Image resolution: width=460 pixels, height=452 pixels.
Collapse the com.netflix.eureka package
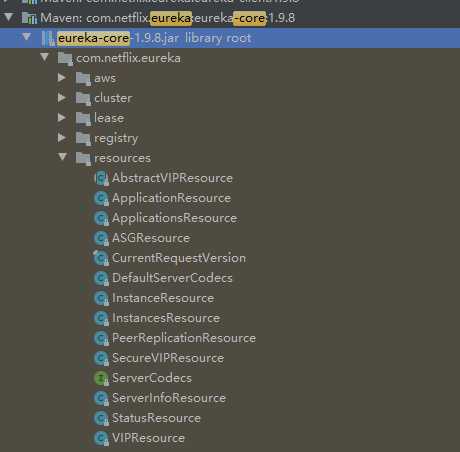[44, 57]
